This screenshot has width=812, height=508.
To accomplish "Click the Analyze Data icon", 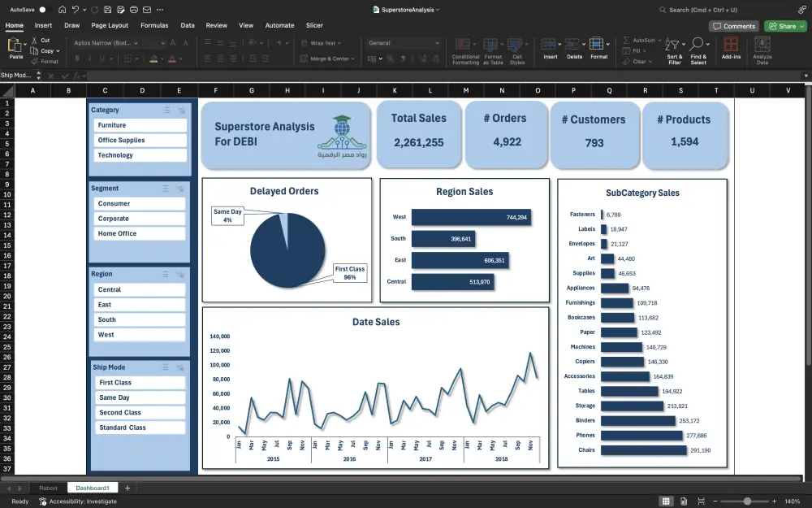I will click(x=762, y=44).
